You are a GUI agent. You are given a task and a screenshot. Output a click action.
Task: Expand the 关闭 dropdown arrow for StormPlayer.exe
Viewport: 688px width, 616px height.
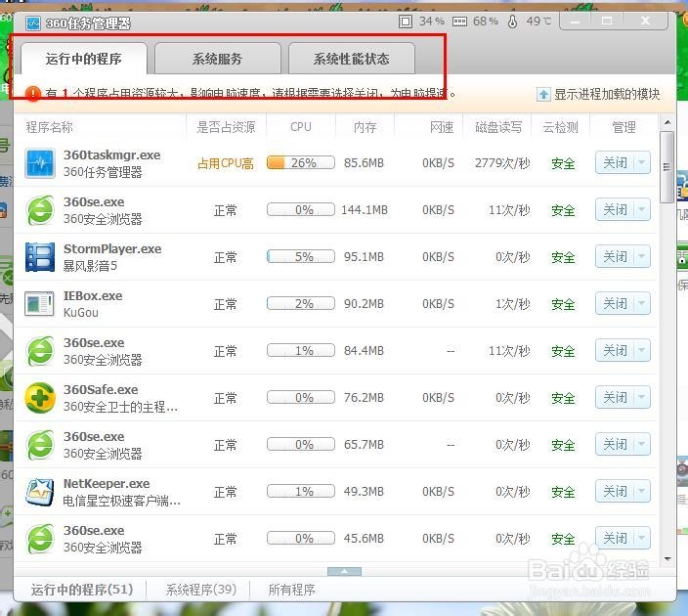pyautogui.click(x=642, y=256)
